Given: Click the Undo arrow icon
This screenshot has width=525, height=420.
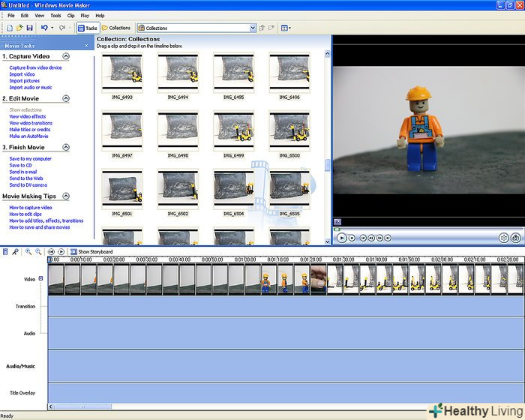Looking at the screenshot, I should point(44,28).
